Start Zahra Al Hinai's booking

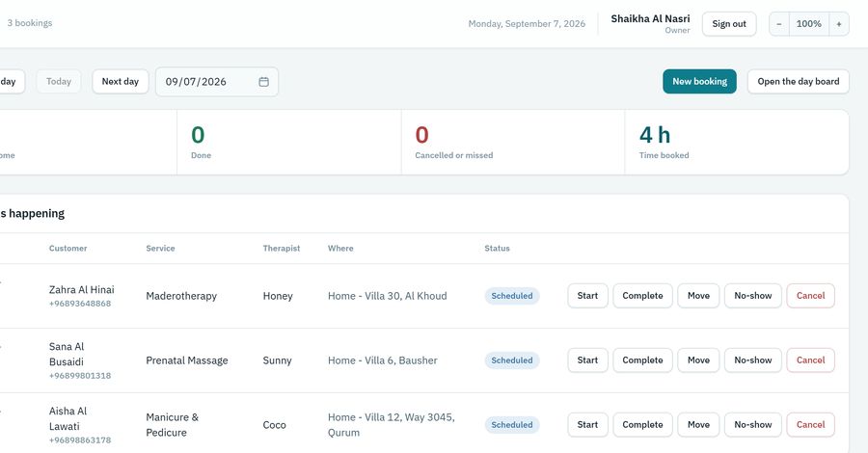(587, 295)
